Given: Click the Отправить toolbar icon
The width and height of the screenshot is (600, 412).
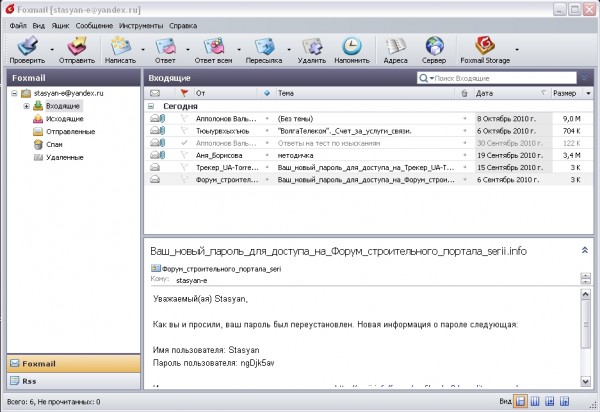Looking at the screenshot, I should (77, 47).
